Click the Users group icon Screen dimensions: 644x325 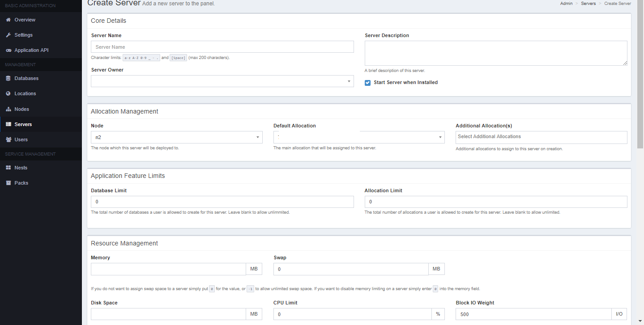click(x=8, y=139)
